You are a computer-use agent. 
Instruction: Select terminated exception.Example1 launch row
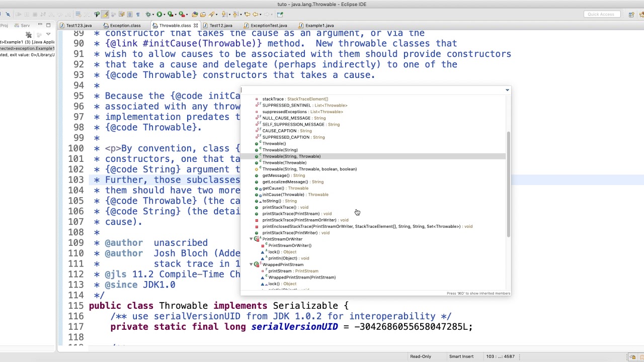pyautogui.click(x=27, y=48)
